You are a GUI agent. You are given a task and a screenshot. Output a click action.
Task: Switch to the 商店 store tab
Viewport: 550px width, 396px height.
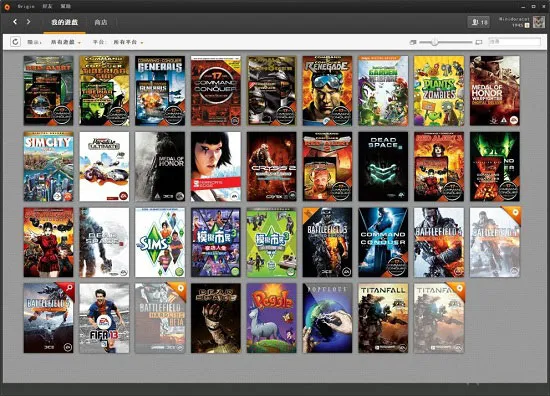click(101, 22)
